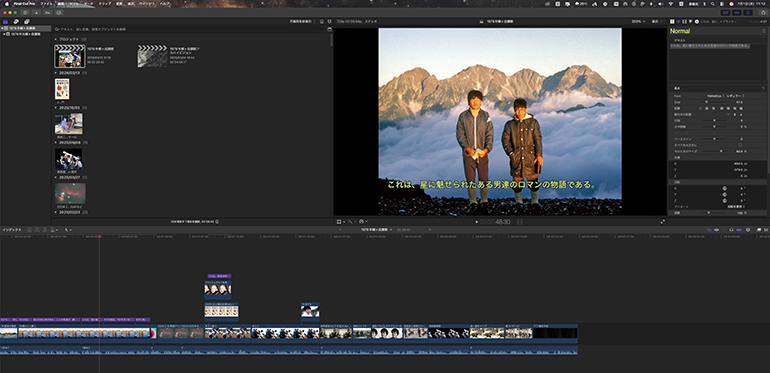This screenshot has width=770, height=373.
Task: Go forward in timeline history arrow
Action: [430, 230]
